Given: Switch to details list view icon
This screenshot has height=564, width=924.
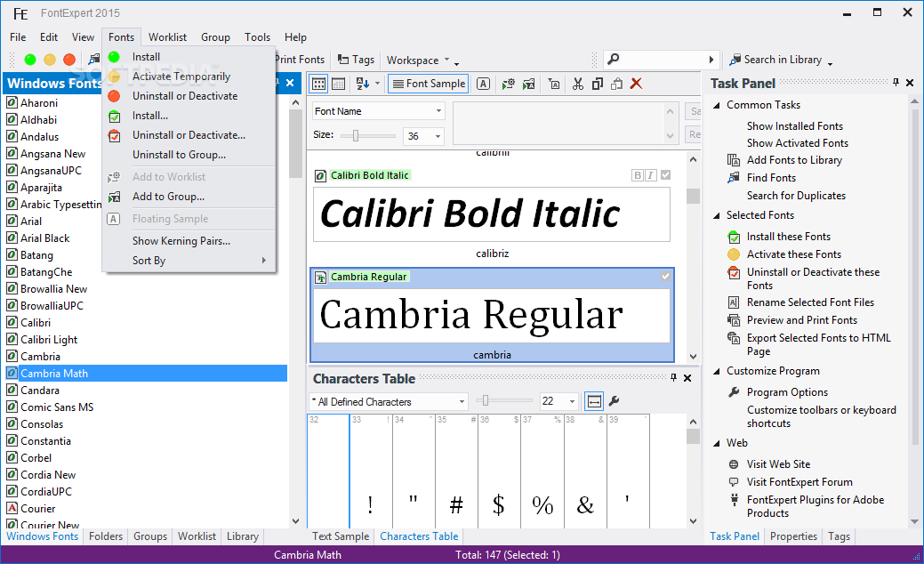Looking at the screenshot, I should [338, 84].
